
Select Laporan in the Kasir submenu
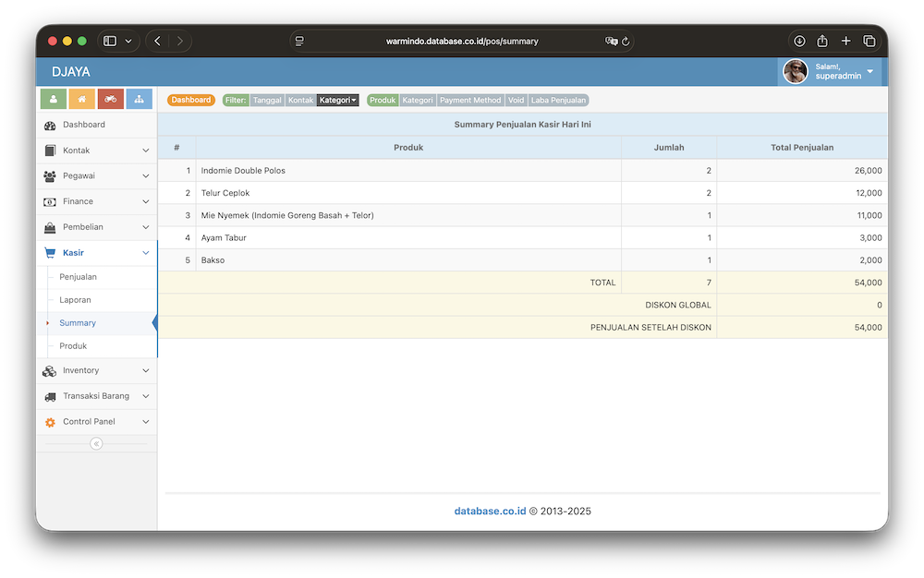point(75,300)
